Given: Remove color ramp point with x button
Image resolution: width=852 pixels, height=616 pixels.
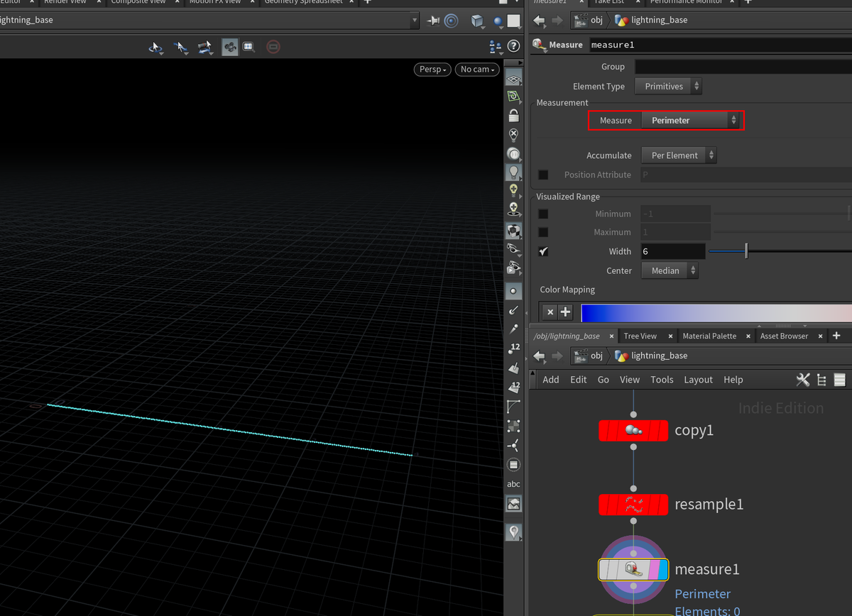Looking at the screenshot, I should tap(550, 312).
